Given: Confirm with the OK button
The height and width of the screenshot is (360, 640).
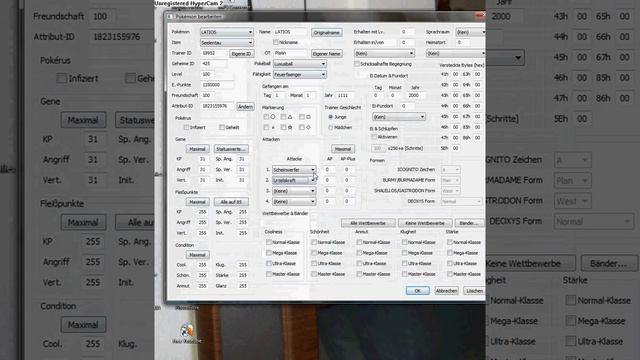Looking at the screenshot, I should tap(418, 291).
